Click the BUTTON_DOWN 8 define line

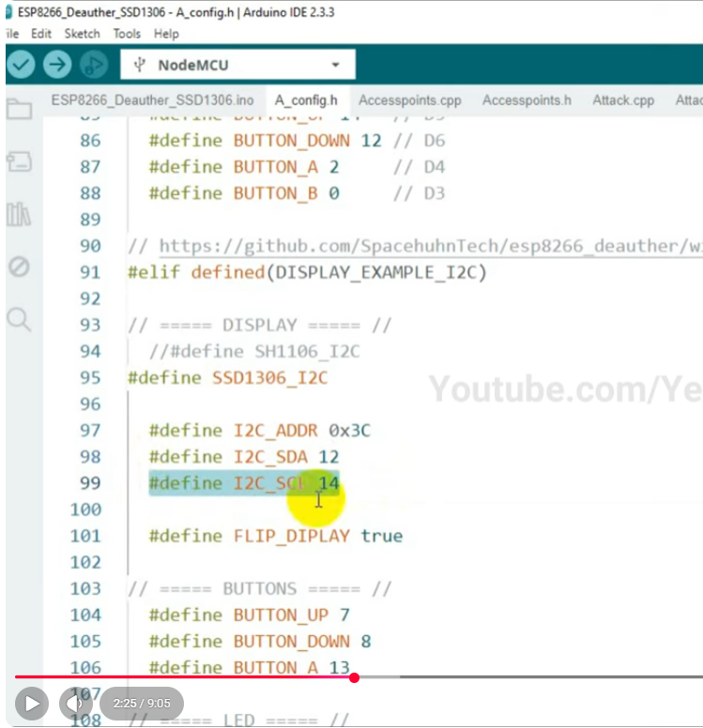click(260, 642)
